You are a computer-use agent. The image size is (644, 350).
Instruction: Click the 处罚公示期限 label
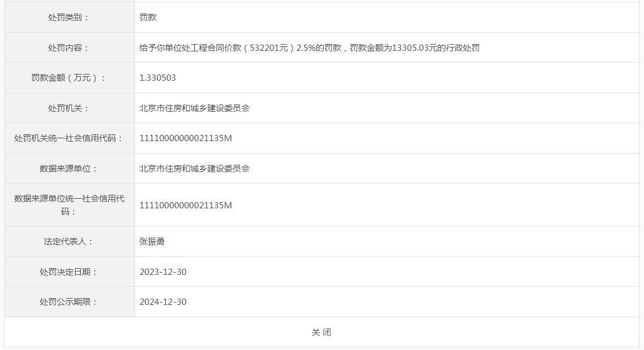click(x=68, y=301)
